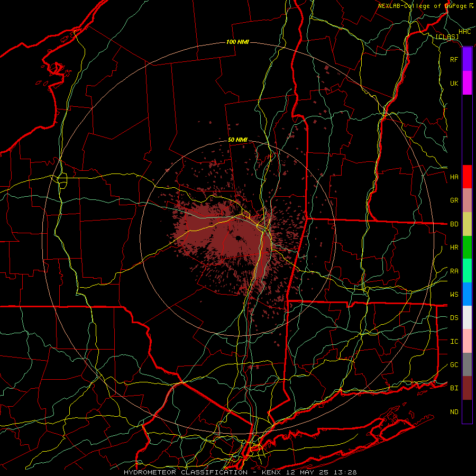Click the ND black legend swatch
Image resolution: width=476 pixels, height=476 pixels.
467,411
